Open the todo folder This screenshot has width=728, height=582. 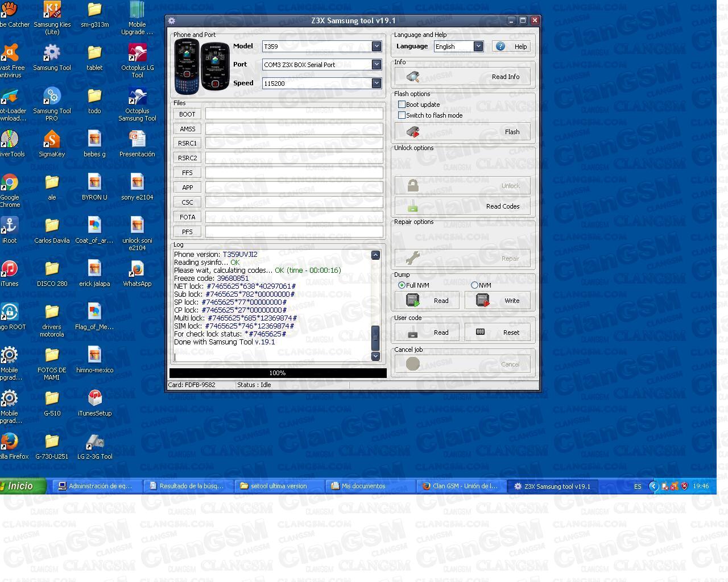point(94,100)
